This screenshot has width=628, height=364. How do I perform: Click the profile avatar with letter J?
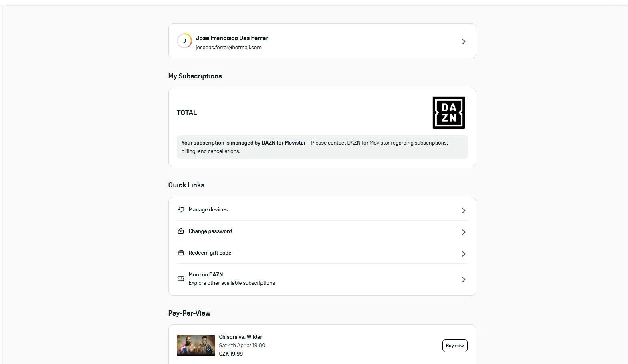(184, 41)
